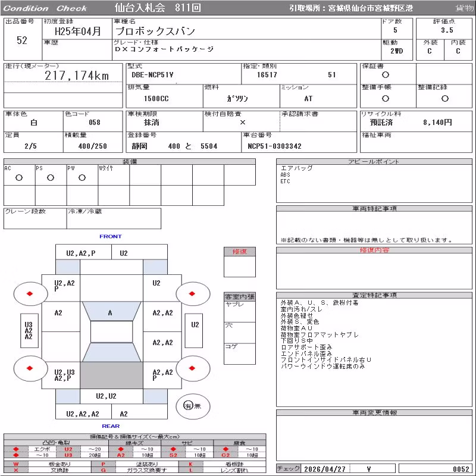The width and height of the screenshot is (476, 476).
Task: Click inspection status 抹消
Action: 152,123
